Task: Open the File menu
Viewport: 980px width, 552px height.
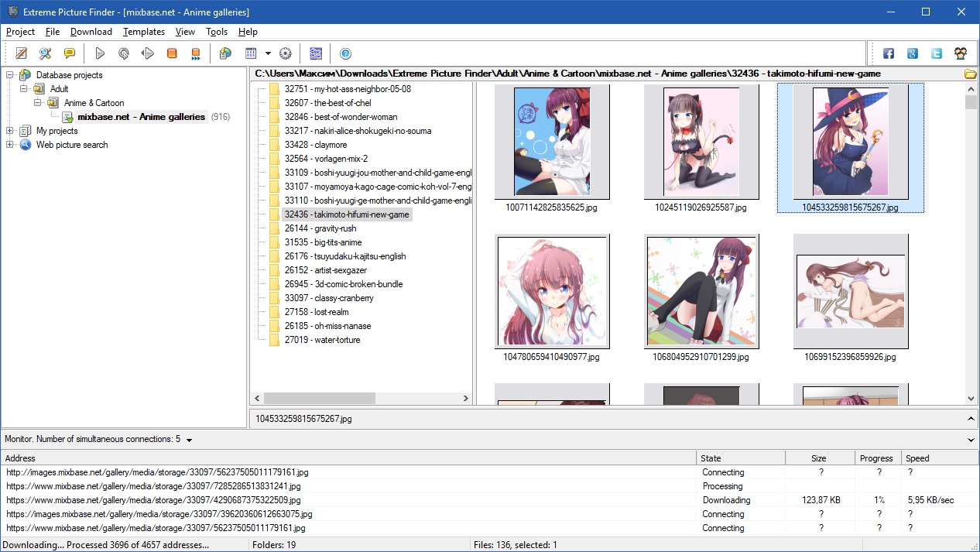Action: click(x=53, y=32)
